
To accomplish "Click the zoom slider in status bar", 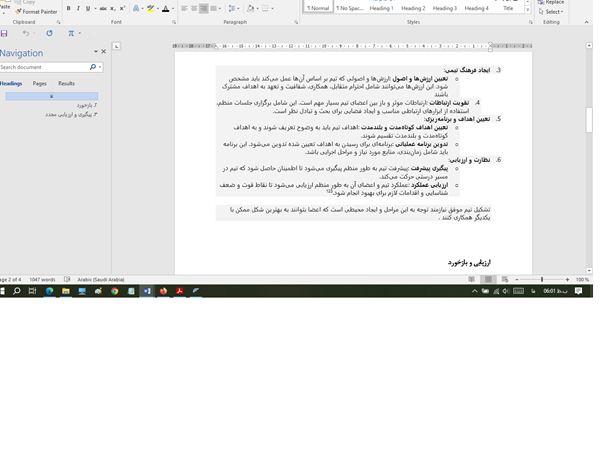I will [x=541, y=280].
